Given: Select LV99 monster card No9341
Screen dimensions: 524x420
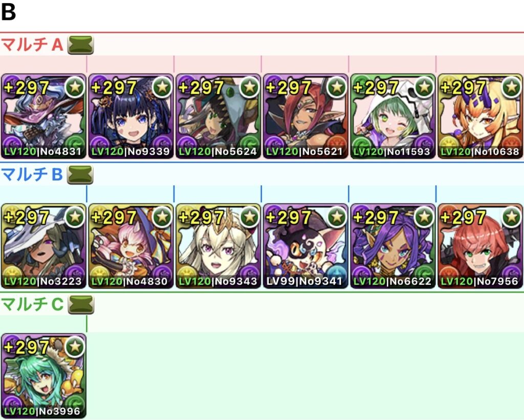Looking at the screenshot, I should pyautogui.click(x=306, y=246).
